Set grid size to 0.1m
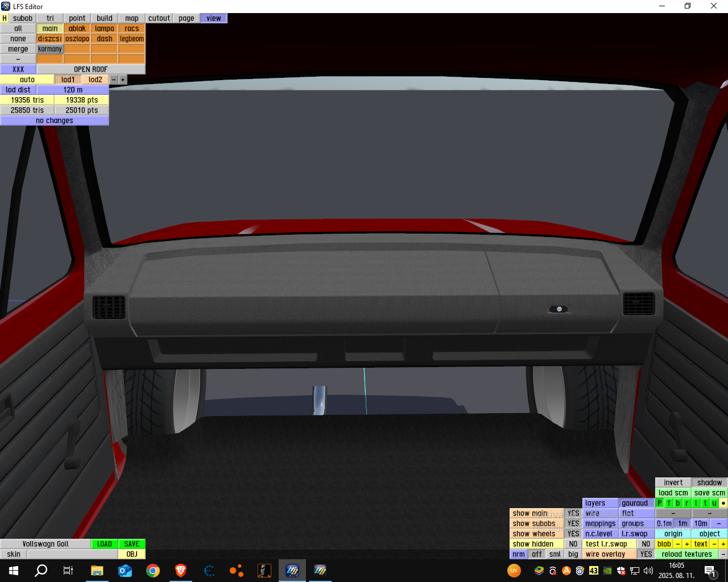The image size is (728, 582). tap(664, 523)
